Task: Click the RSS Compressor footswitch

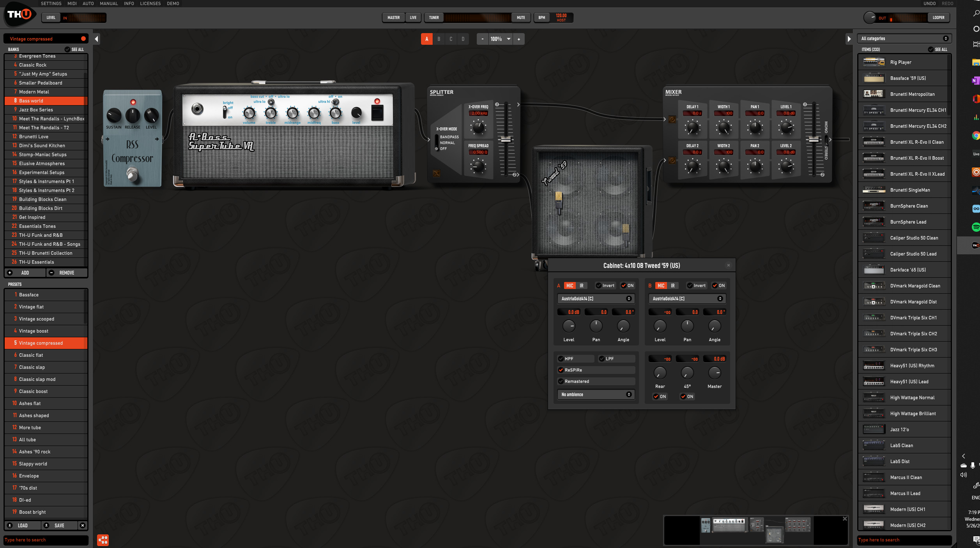Action: pos(133,174)
